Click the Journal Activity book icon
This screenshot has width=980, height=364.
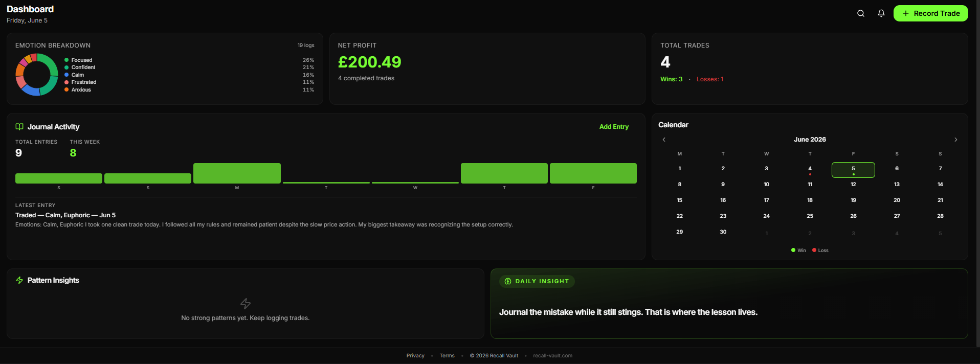click(19, 127)
